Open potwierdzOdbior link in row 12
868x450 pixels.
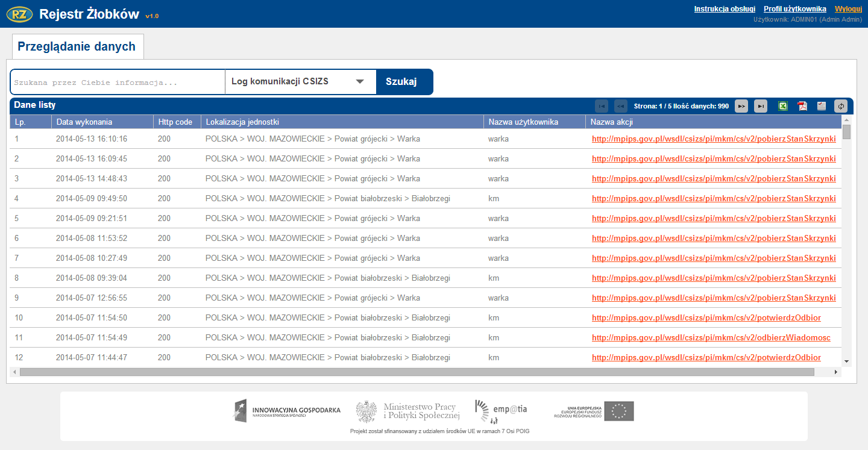click(706, 357)
